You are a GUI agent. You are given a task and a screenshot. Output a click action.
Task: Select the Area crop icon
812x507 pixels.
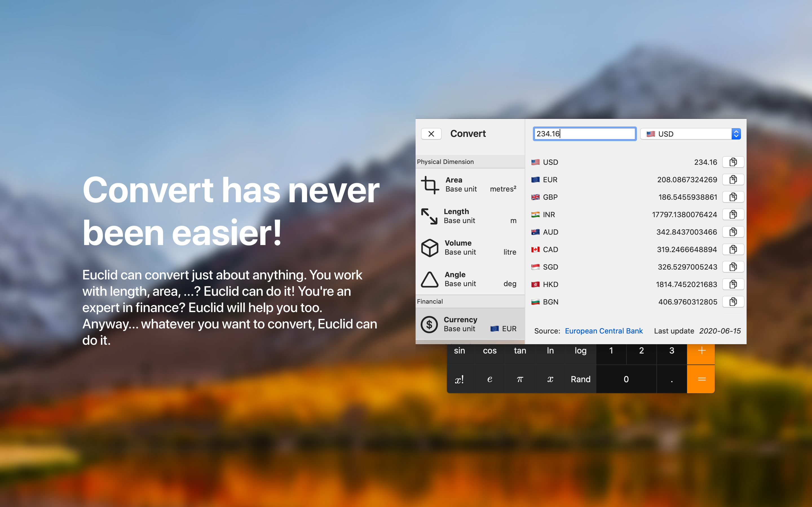[x=430, y=185]
